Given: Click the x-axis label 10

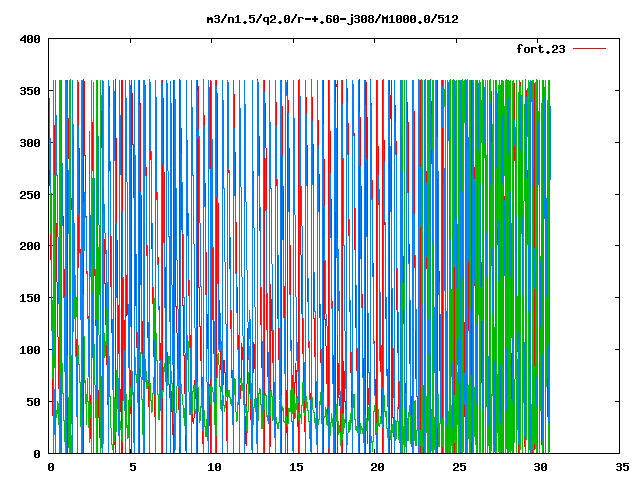Looking at the screenshot, I should tap(214, 467).
